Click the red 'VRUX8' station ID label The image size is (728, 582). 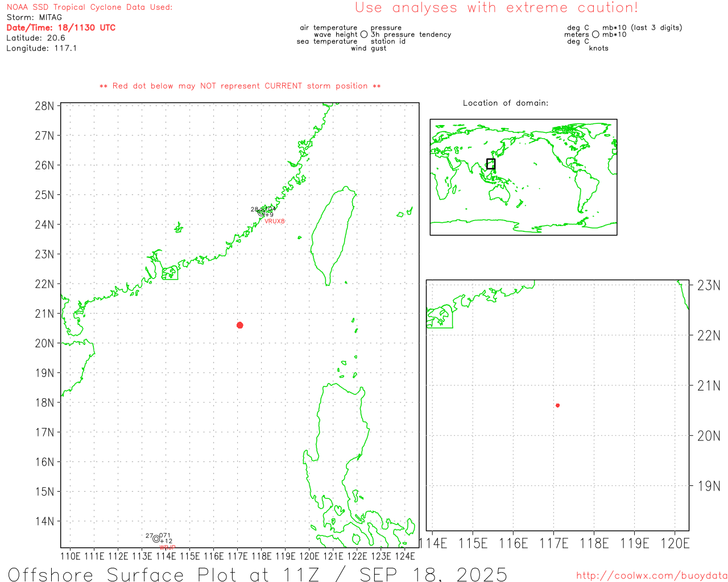[x=275, y=221]
